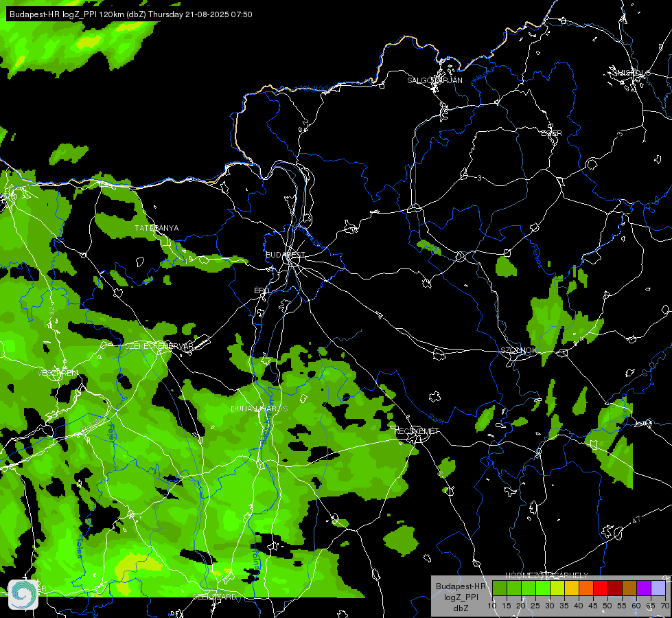Click the 10–15 dBZ dark green swatch
Image resolution: width=672 pixels, height=618 pixels.
click(499, 588)
